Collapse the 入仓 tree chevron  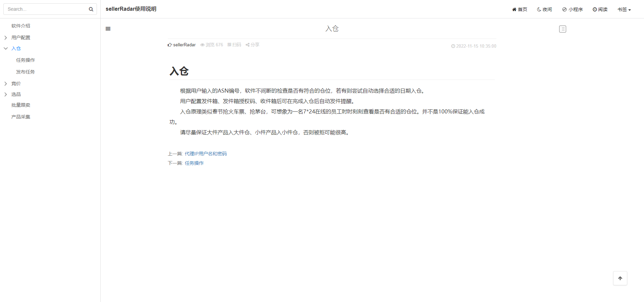point(6,48)
